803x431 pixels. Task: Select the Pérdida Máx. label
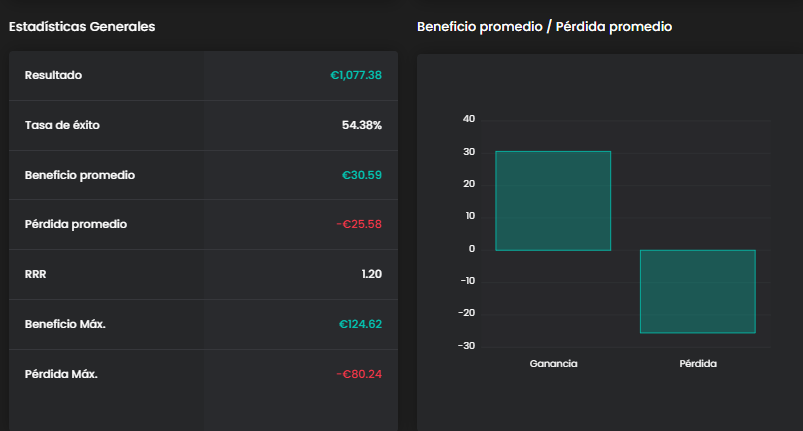[61, 374]
